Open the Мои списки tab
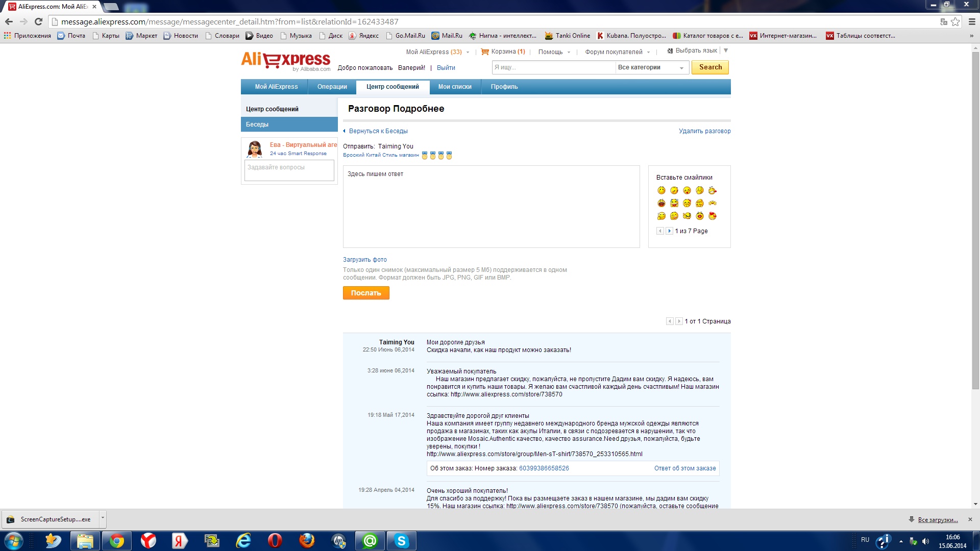This screenshot has width=980, height=551. [455, 87]
